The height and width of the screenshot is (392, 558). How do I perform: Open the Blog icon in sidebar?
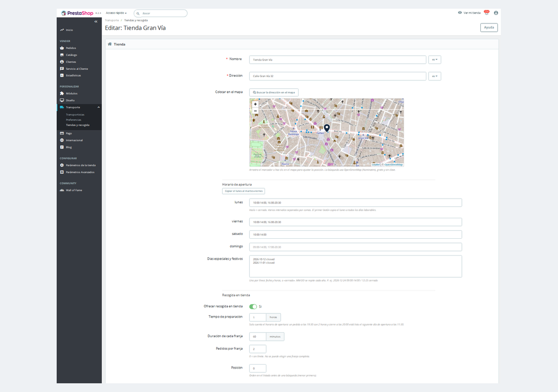[62, 147]
